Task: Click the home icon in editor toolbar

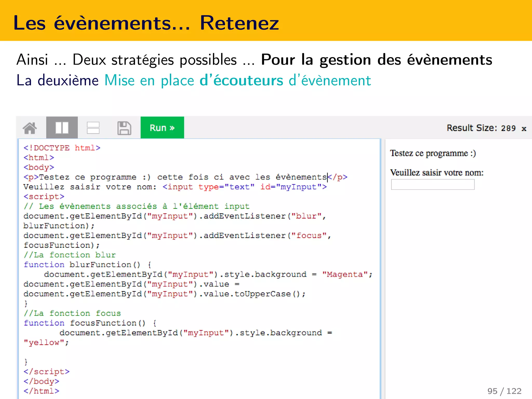Action: click(x=30, y=128)
